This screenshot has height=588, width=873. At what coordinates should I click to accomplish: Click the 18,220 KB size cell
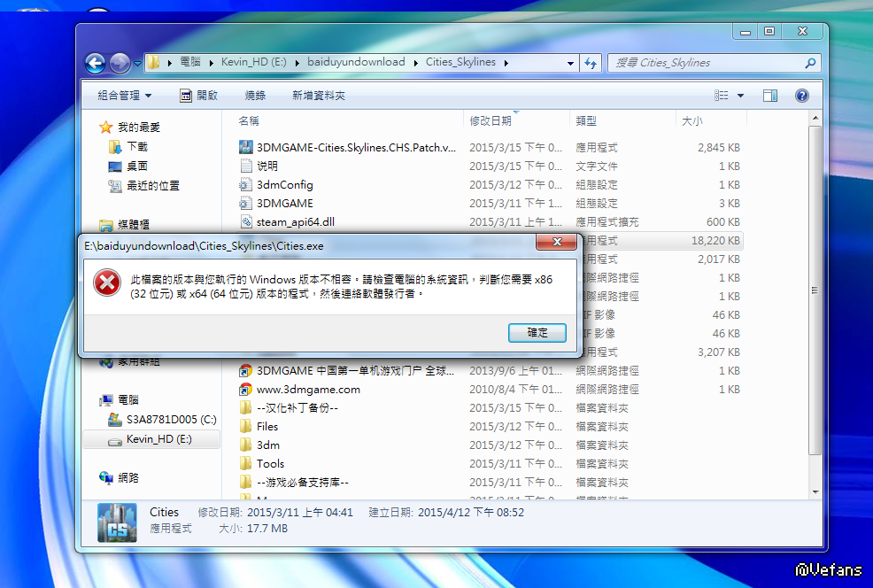pyautogui.click(x=715, y=241)
